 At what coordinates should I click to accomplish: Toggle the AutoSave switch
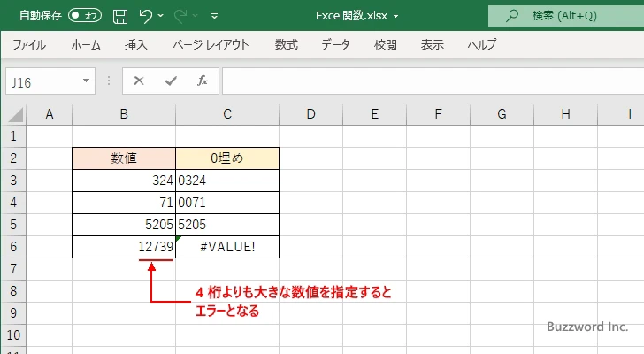pyautogui.click(x=85, y=16)
